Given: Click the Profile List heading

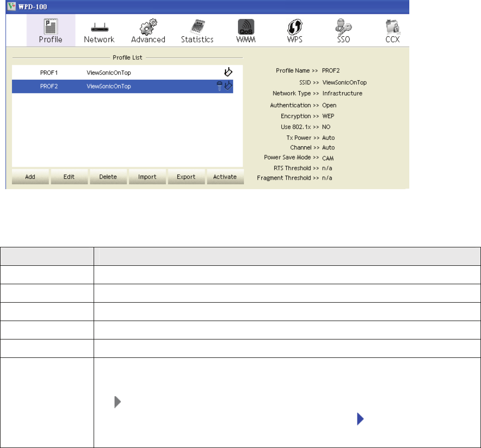Looking at the screenshot, I should click(x=127, y=57).
